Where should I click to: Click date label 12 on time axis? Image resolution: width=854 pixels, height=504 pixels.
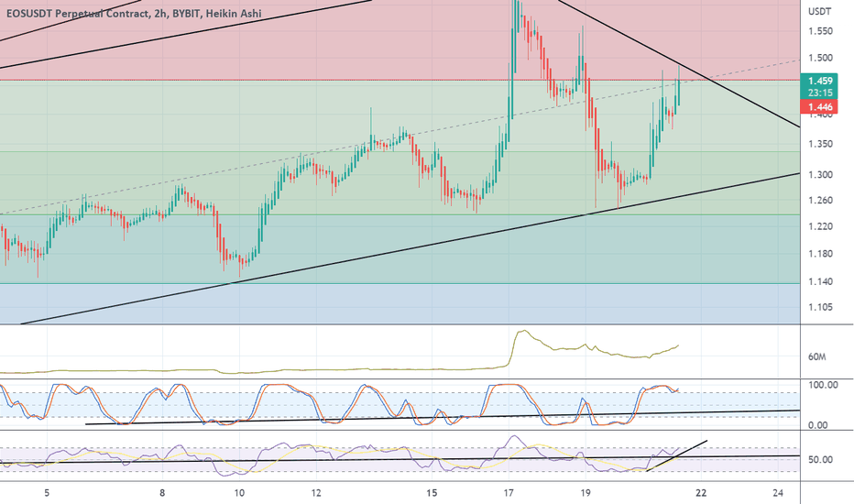316,493
